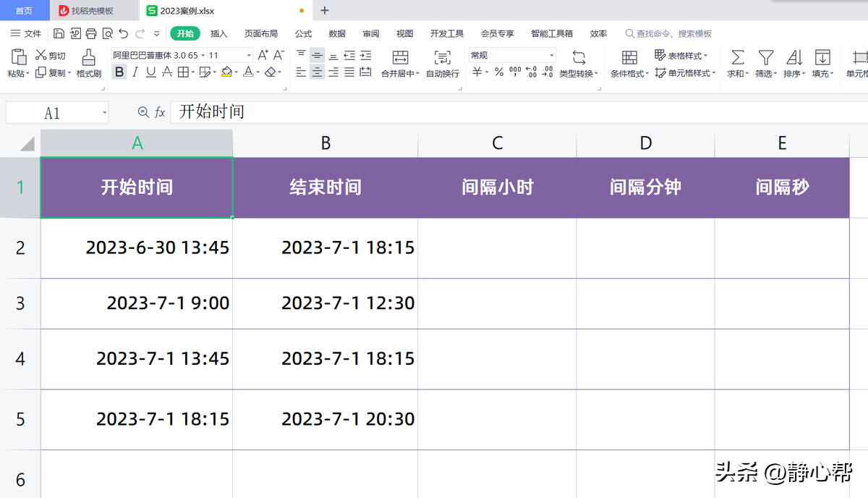The width and height of the screenshot is (868, 498).
Task: Switch to the 公式 ribbon tab
Action: [303, 33]
